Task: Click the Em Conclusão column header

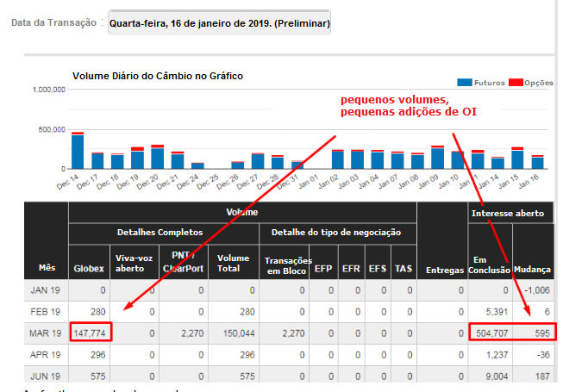Action: pos(490,263)
